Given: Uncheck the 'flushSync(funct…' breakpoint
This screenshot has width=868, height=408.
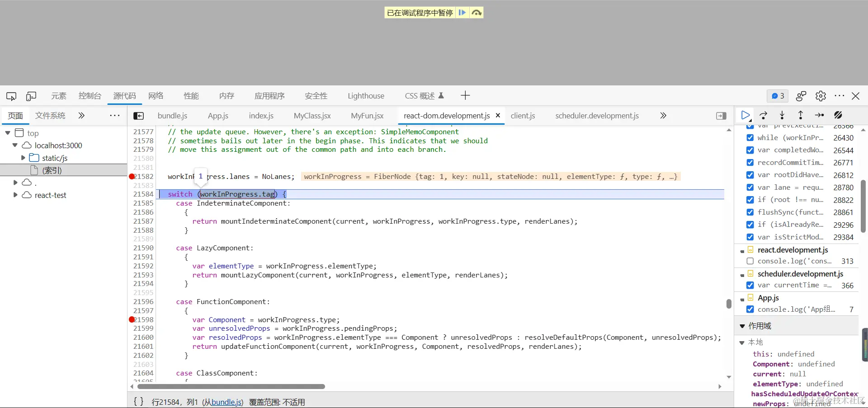Looking at the screenshot, I should tap(750, 212).
